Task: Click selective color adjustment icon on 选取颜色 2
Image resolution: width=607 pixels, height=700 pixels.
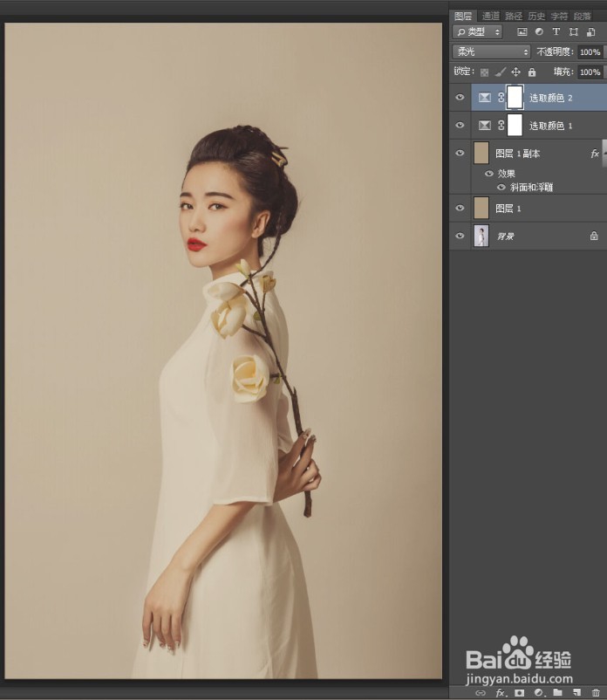Action: click(x=485, y=98)
